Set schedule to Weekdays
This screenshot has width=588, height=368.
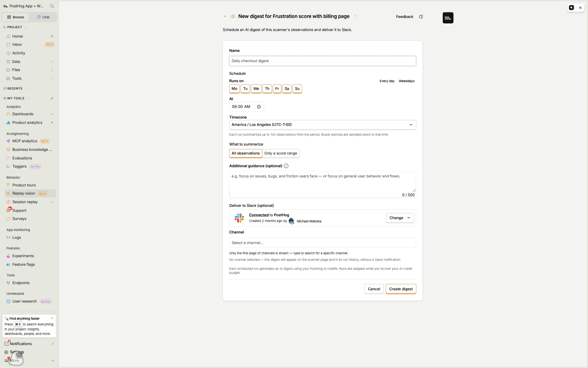[407, 81]
